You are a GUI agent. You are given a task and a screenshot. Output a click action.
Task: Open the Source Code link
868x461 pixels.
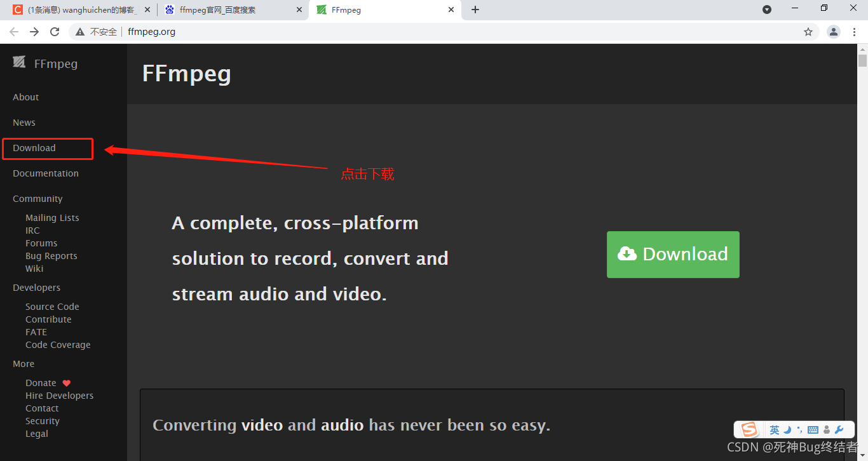(x=52, y=307)
